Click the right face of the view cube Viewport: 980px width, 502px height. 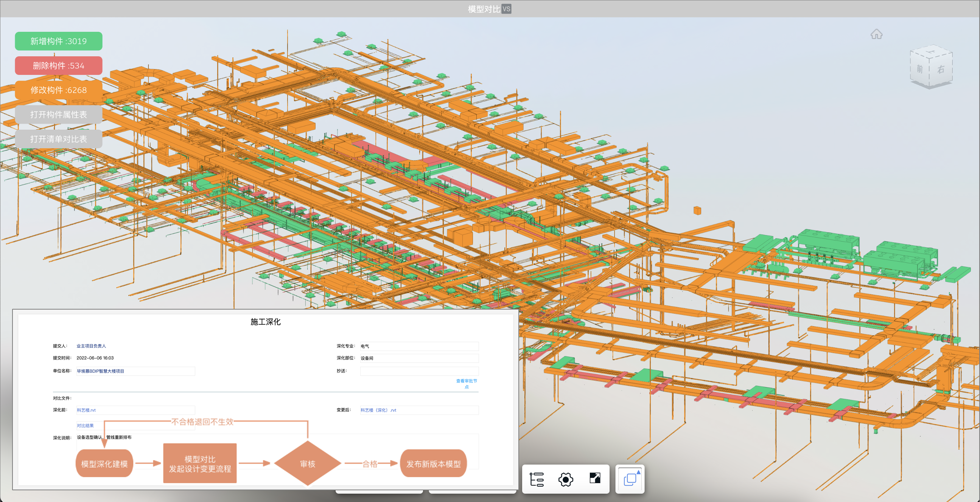[941, 69]
